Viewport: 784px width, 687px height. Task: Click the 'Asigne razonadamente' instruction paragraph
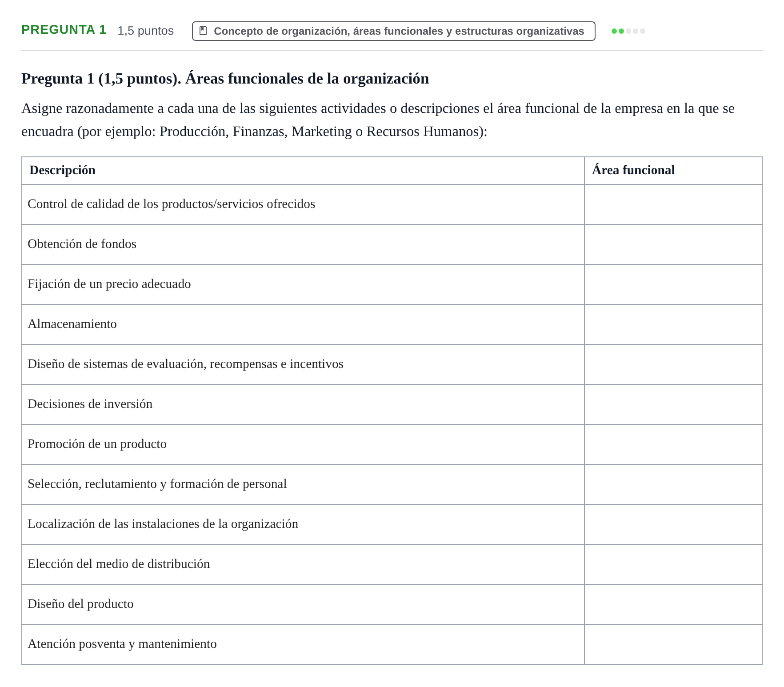378,120
